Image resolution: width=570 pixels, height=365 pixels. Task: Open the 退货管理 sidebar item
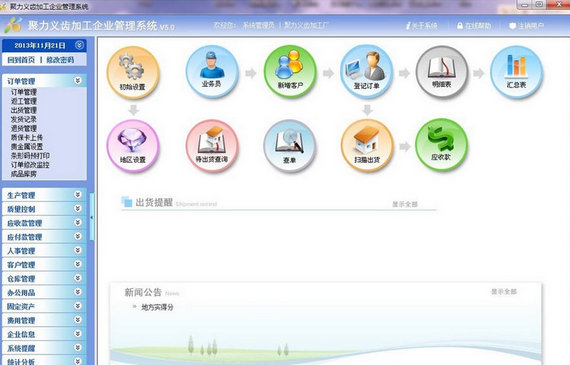[x=24, y=128]
